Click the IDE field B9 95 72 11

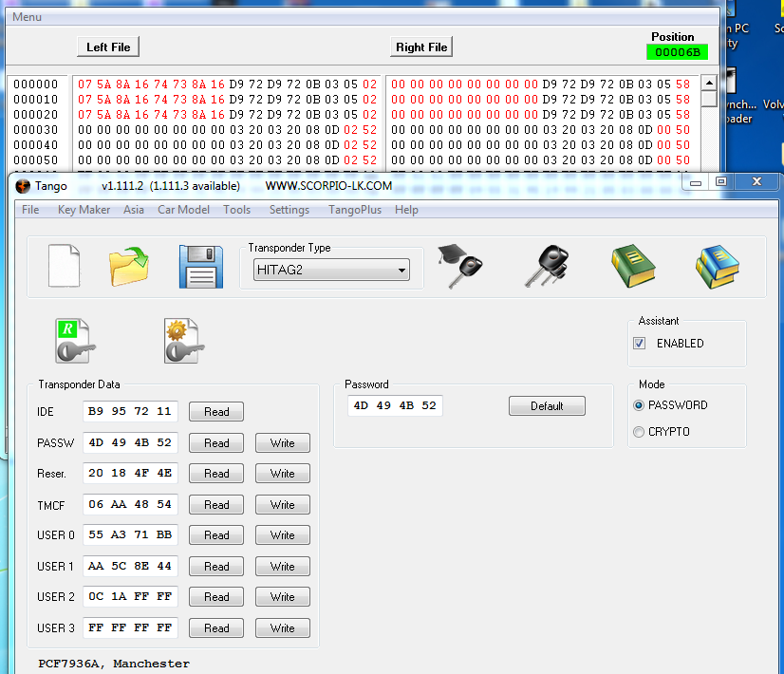tap(130, 411)
